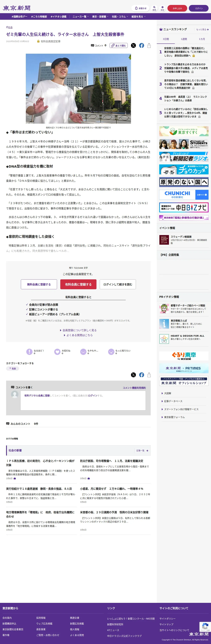Click 無料会員に登録する button
The image size is (211, 644).
pyautogui.click(x=39, y=284)
